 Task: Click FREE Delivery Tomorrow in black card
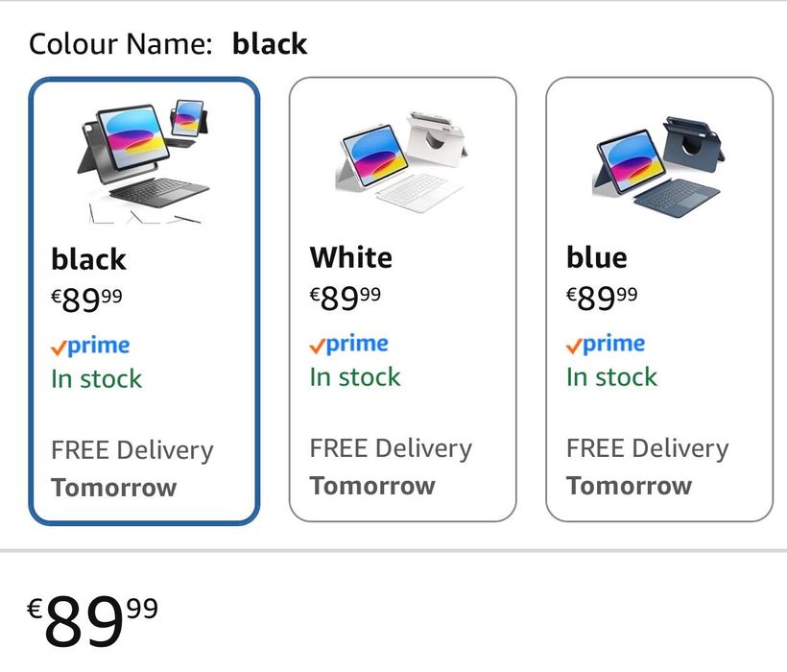pos(131,468)
